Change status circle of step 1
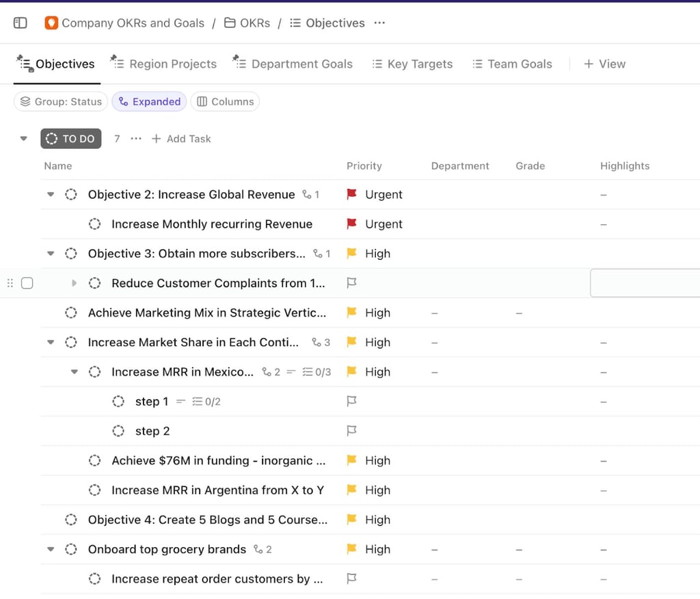Viewport: 700px width, 599px height. [118, 401]
